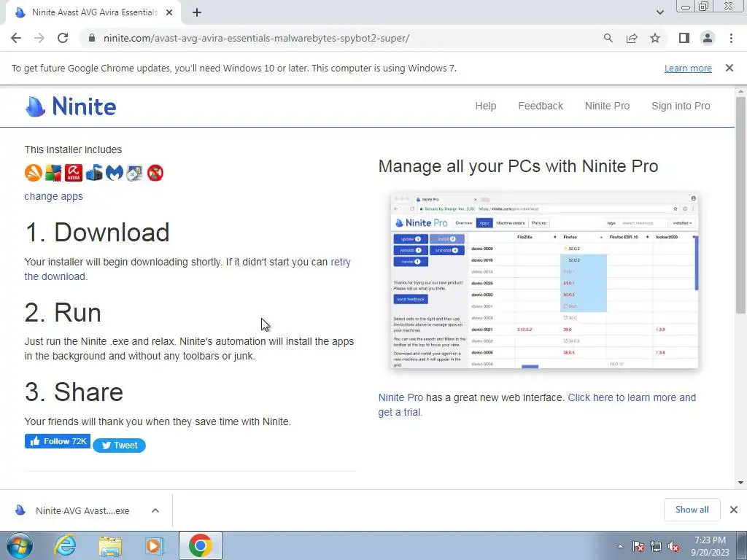The image size is (747, 560).
Task: Click the network tray icon
Action: [x=656, y=546]
